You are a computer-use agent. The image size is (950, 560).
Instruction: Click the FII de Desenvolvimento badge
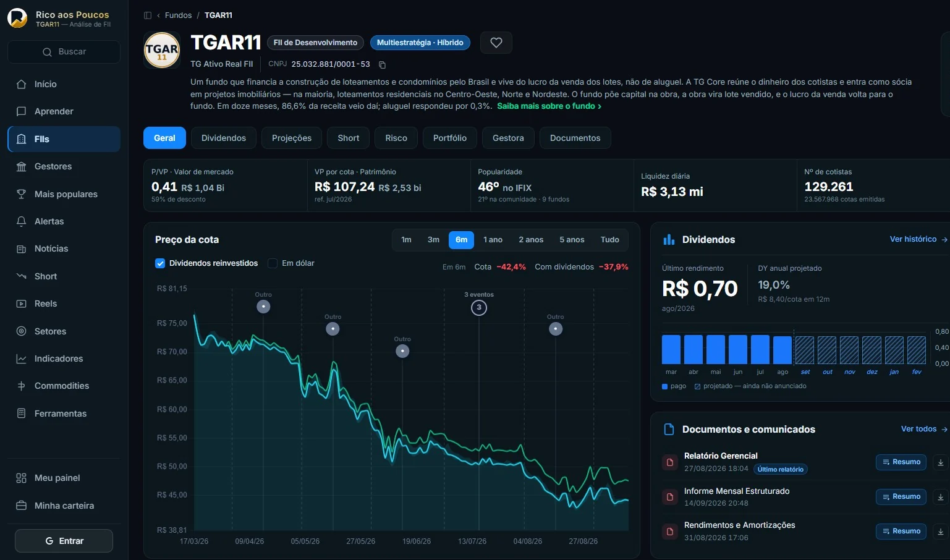(315, 43)
